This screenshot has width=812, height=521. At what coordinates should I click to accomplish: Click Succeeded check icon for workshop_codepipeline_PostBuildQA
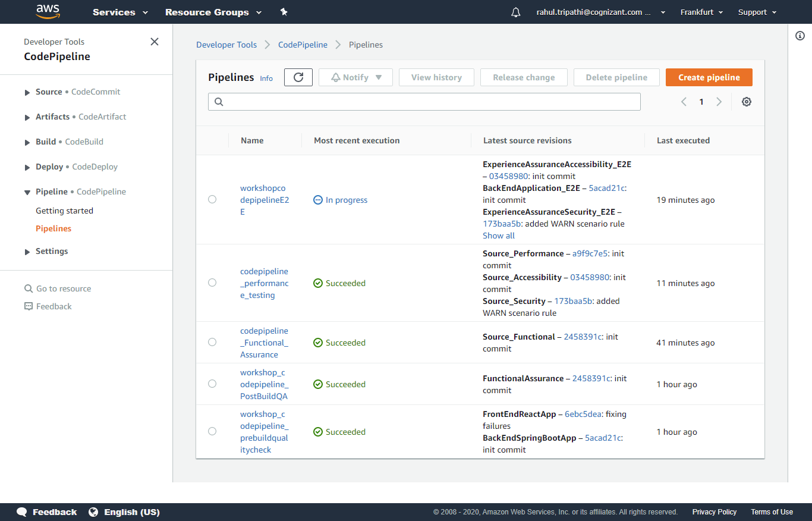tap(318, 384)
